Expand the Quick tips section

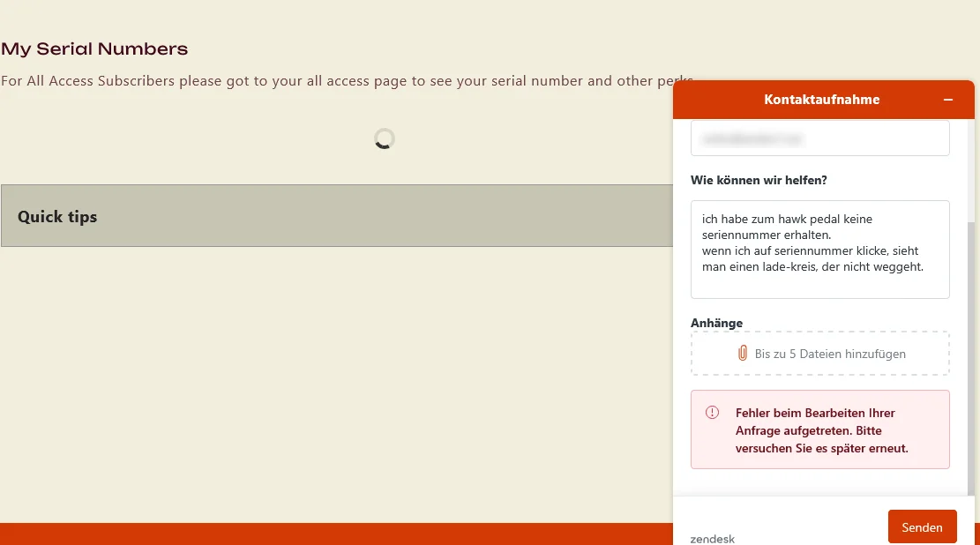(337, 216)
